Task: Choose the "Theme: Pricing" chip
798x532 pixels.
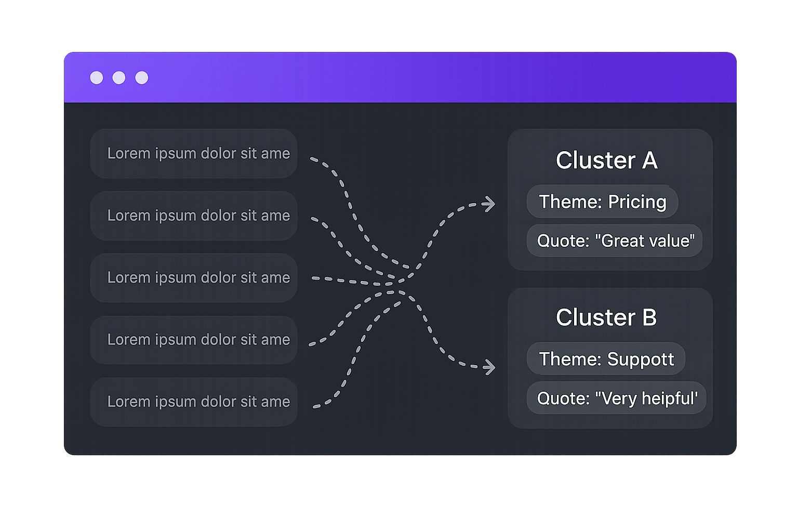Action: (x=602, y=202)
